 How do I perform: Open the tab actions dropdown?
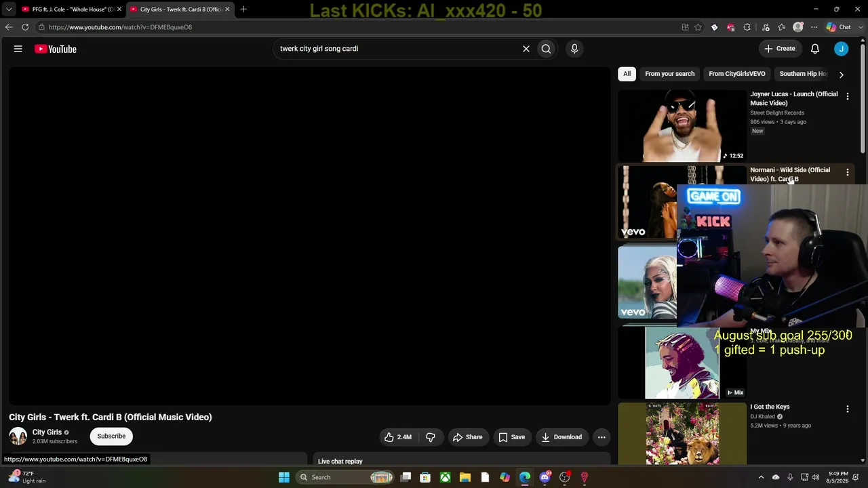pos(8,9)
